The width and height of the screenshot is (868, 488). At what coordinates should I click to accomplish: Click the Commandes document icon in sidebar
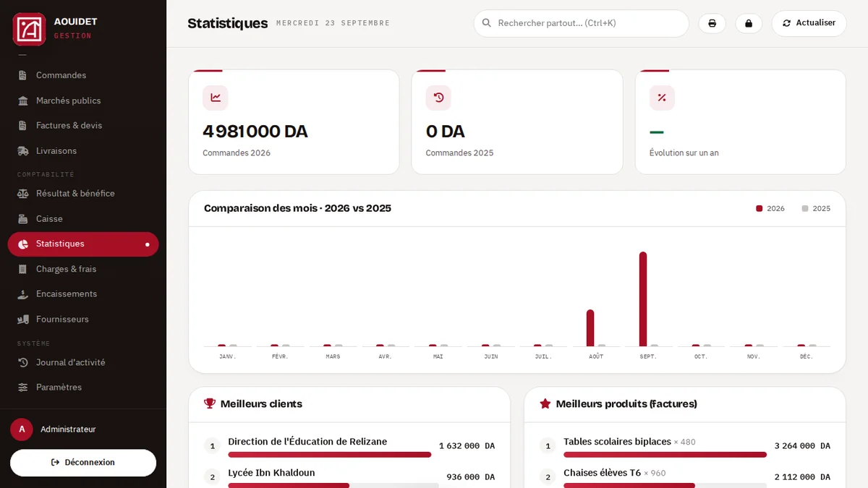(x=23, y=75)
